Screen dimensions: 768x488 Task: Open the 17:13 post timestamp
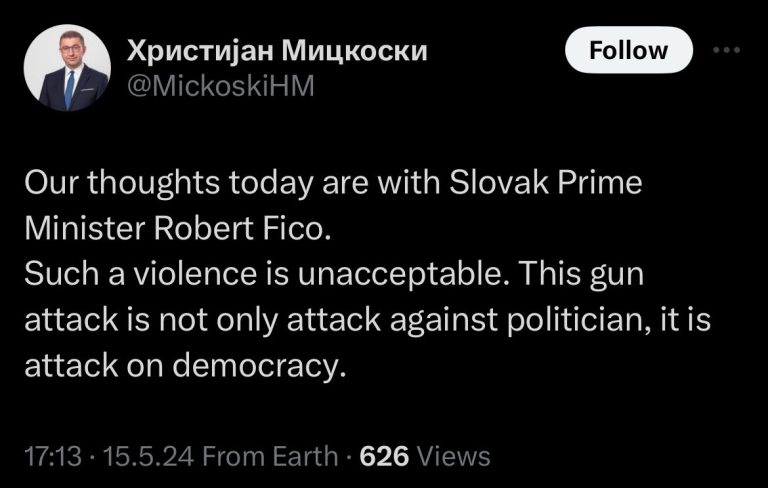click(x=53, y=456)
